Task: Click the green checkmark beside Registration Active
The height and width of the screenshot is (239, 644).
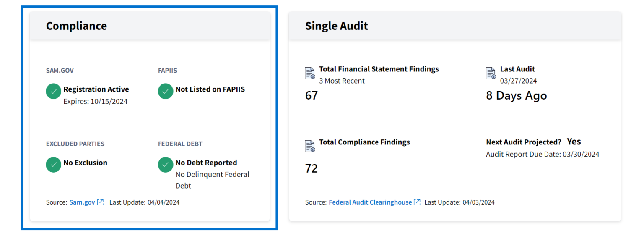Action: (53, 92)
